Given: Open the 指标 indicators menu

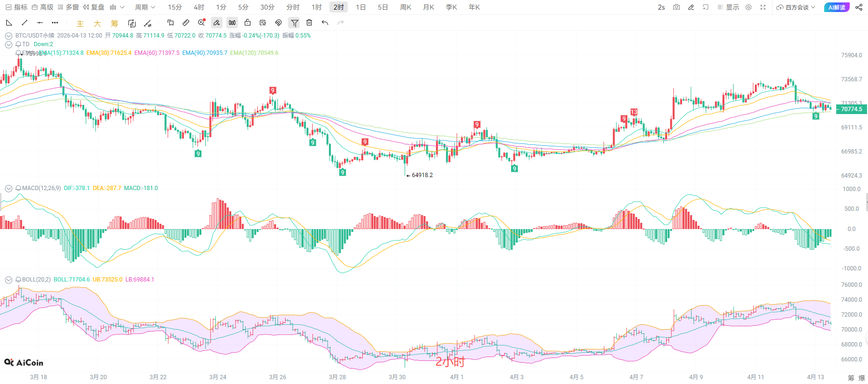Looking at the screenshot, I should (16, 7).
